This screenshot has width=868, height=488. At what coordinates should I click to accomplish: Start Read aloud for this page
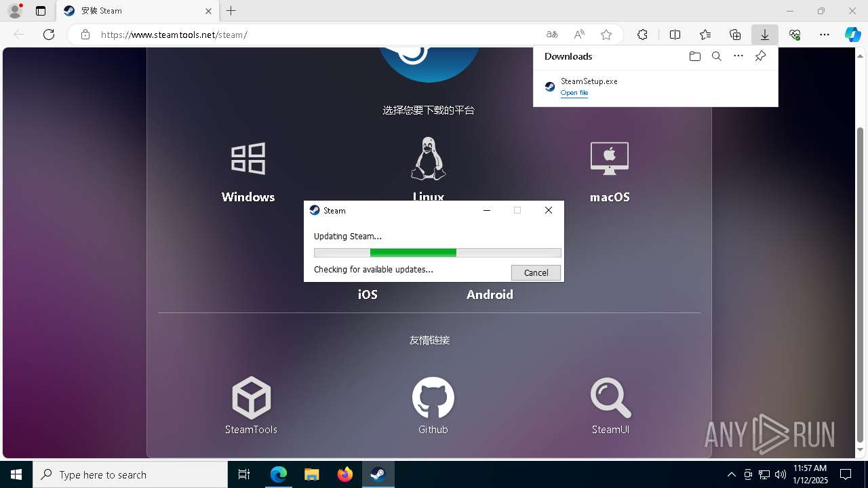pos(579,35)
